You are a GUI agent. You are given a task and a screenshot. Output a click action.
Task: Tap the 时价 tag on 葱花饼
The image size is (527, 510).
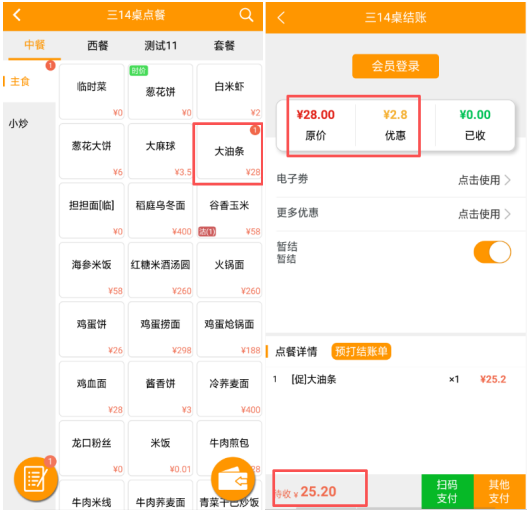tap(139, 71)
